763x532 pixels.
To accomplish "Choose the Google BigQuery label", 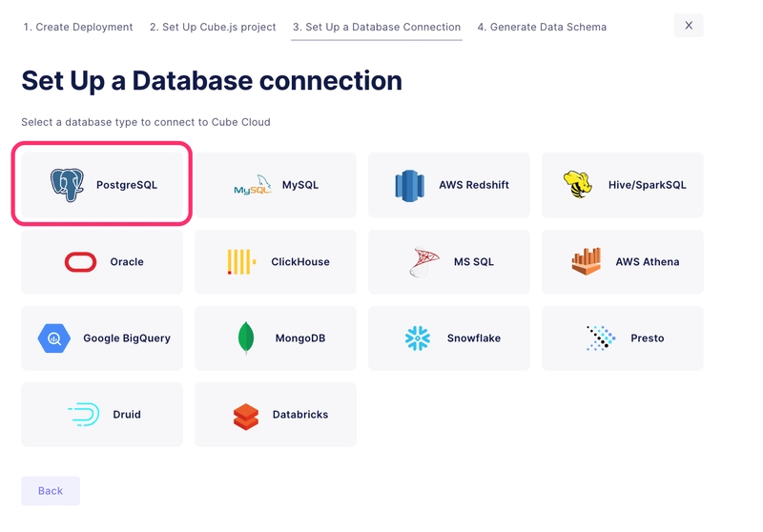I will 127,338.
